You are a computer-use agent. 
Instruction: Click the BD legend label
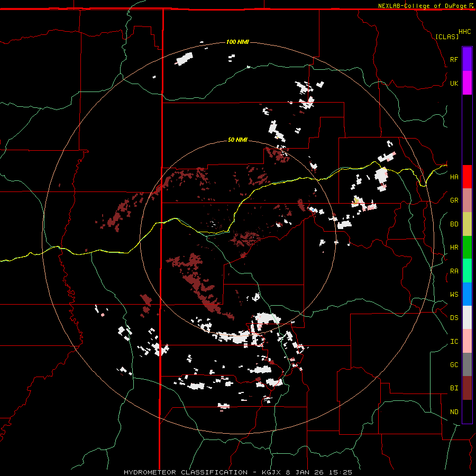(454, 224)
